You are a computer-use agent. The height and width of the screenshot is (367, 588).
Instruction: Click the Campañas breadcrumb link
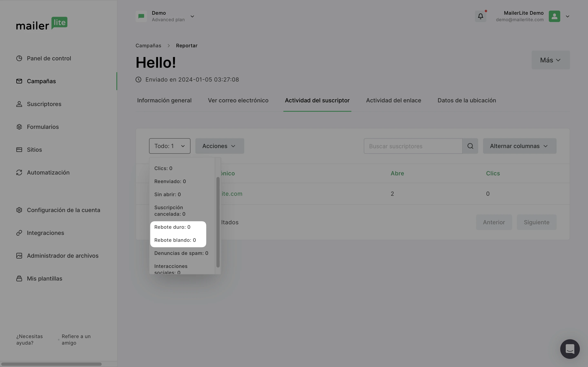tap(148, 46)
